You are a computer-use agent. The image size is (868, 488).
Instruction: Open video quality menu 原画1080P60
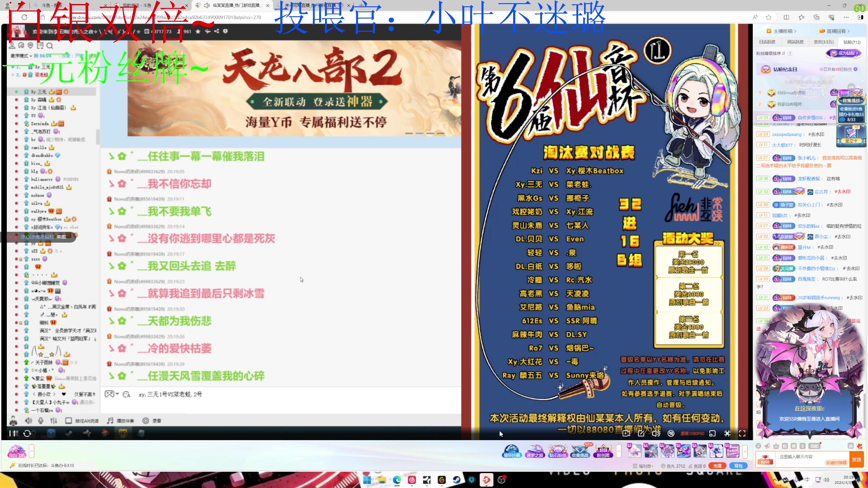[x=693, y=433]
